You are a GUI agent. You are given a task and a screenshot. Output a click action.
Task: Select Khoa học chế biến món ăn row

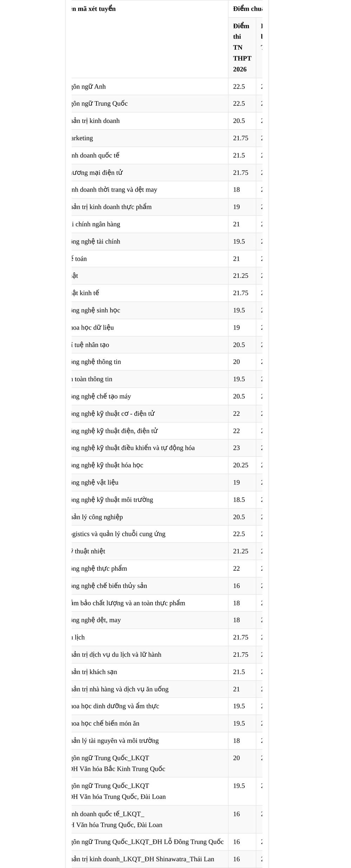[167, 723]
